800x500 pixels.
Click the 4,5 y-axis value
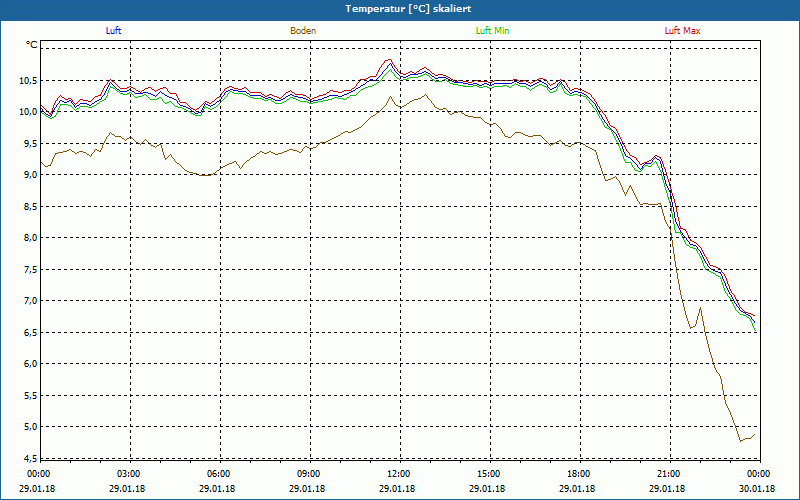[x=30, y=458]
